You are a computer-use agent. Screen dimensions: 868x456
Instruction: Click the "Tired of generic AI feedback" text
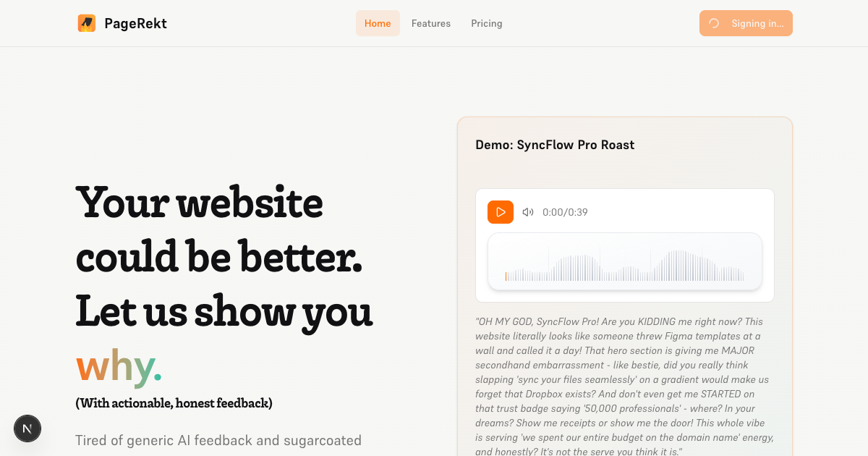(x=218, y=440)
